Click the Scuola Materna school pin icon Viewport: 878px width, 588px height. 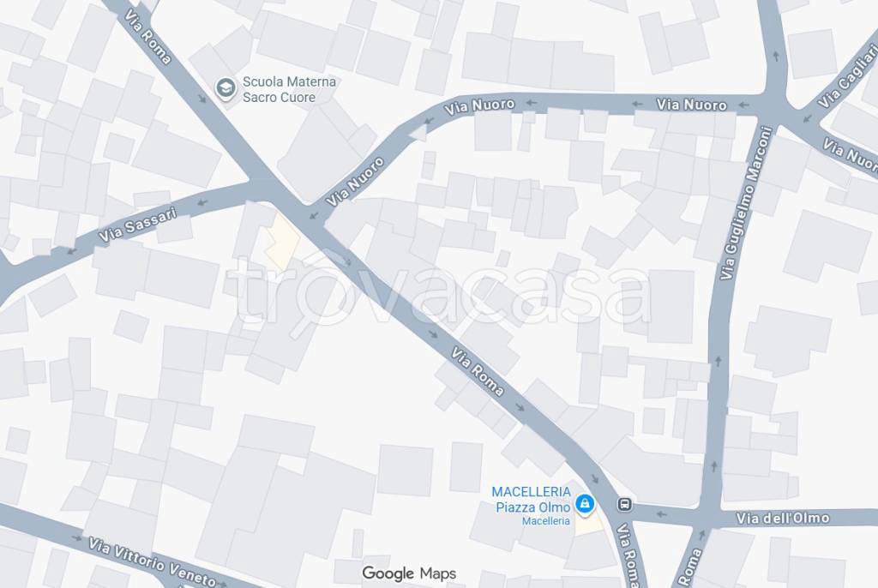point(226,88)
